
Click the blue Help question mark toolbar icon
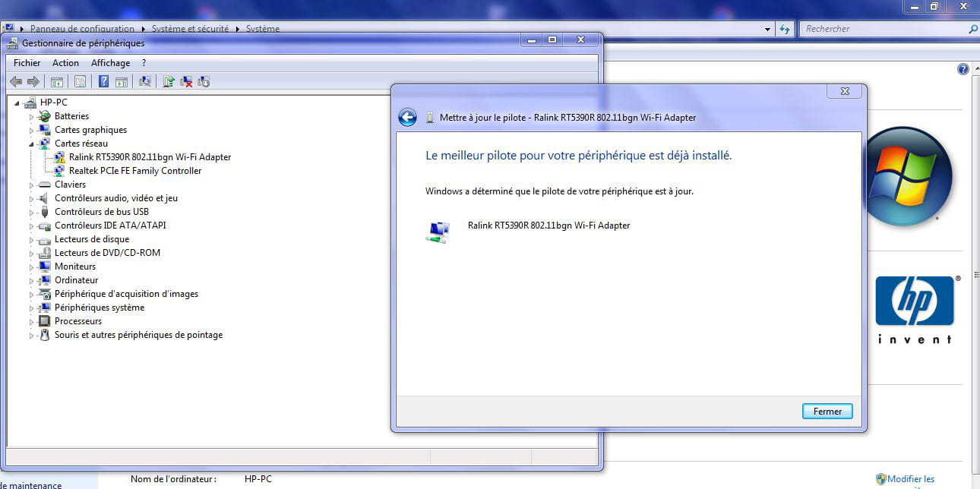pyautogui.click(x=103, y=81)
